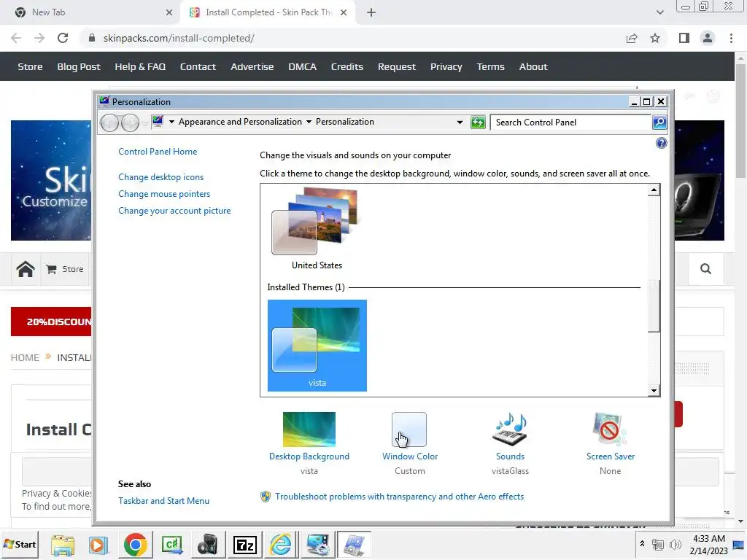Image resolution: width=747 pixels, height=560 pixels.
Task: Open the About menu item on skinpacks
Action: point(533,66)
